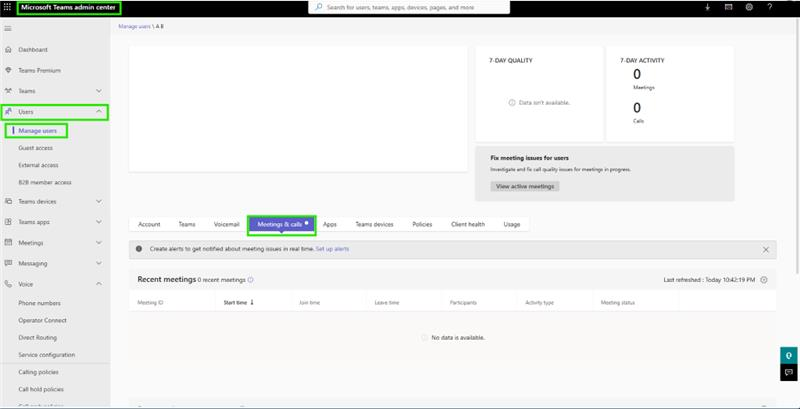Click the search magnifier icon

tap(318, 8)
